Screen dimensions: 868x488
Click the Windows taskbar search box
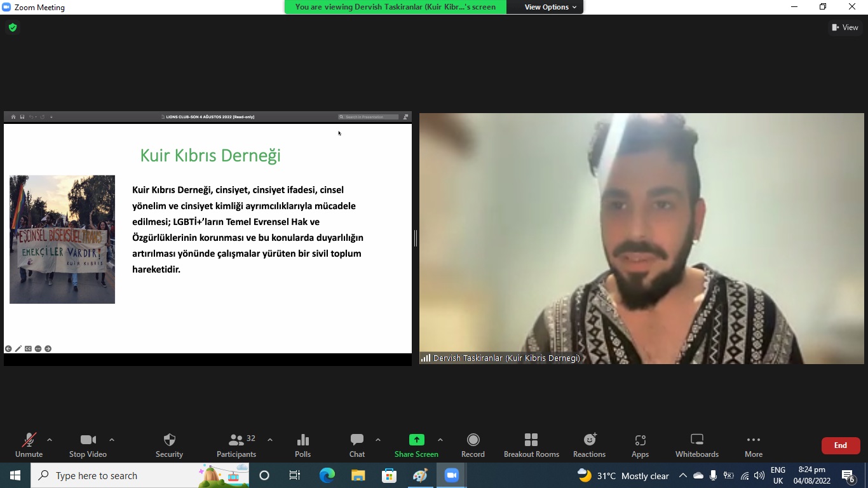(114, 475)
